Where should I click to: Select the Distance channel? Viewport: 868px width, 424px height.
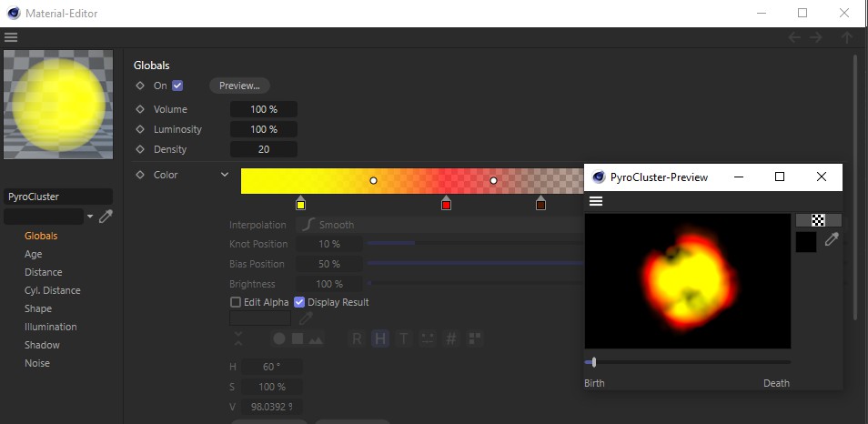(x=43, y=272)
